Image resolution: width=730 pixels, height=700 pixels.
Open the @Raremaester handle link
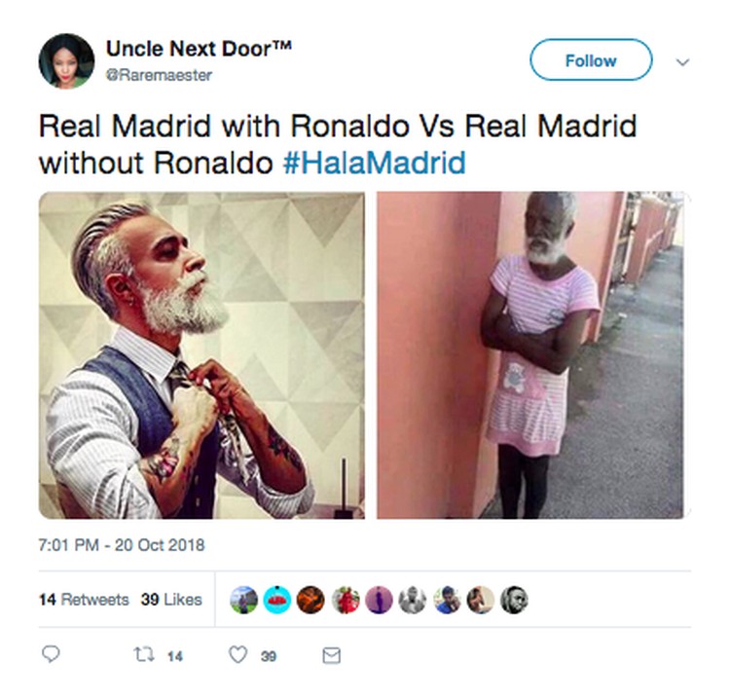click(x=159, y=75)
